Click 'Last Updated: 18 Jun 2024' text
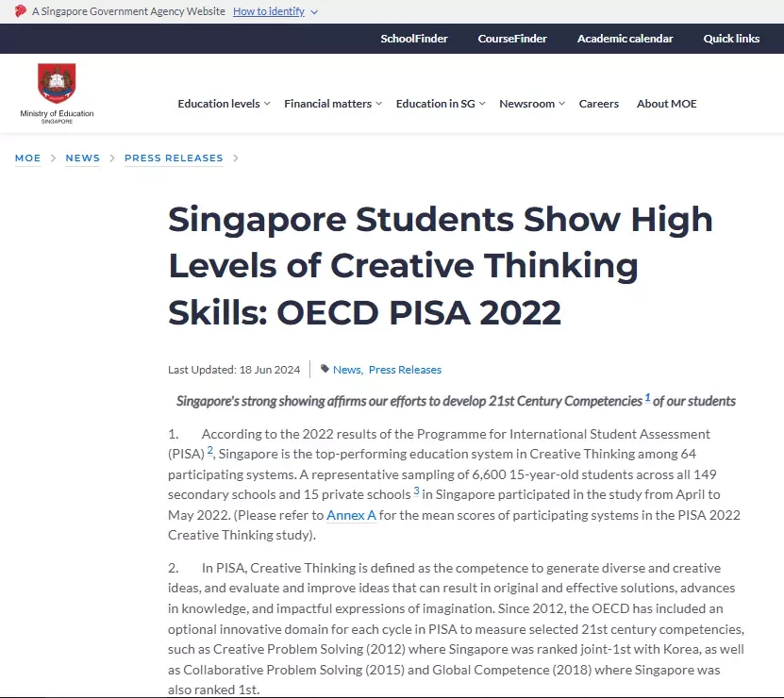Viewport: 784px width, 698px height. pyautogui.click(x=234, y=370)
